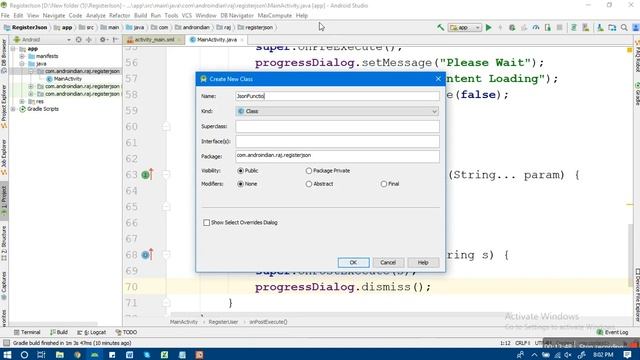Start debugging with the bug icon
640x360 pixels.
tap(512, 27)
